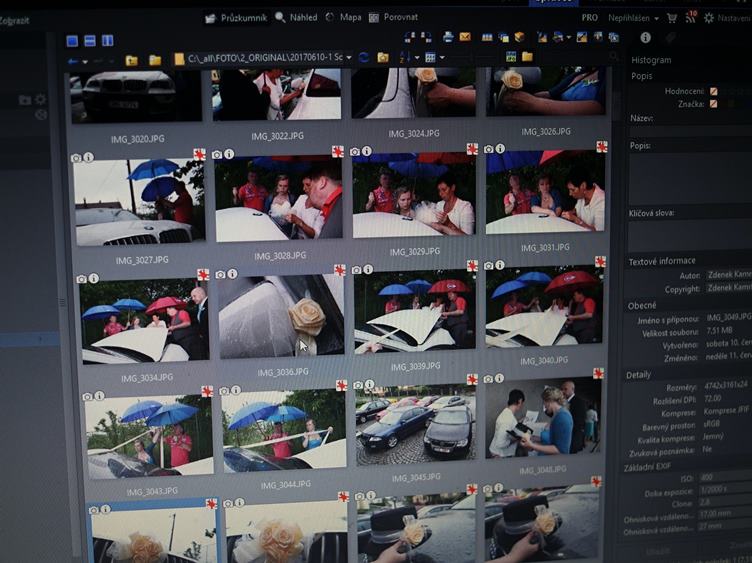The height and width of the screenshot is (563, 752).
Task: Click the image-info filter icon in the toolbar
Action: tap(511, 57)
